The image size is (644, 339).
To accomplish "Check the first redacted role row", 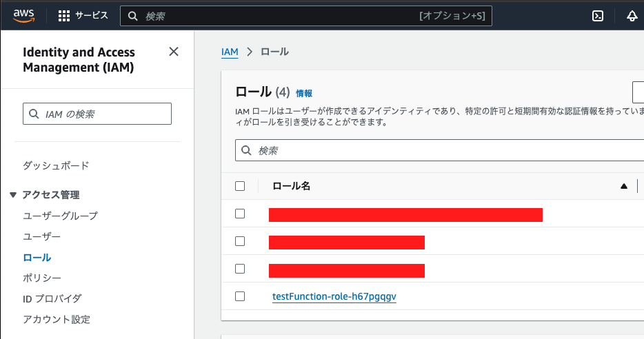I will coord(240,214).
